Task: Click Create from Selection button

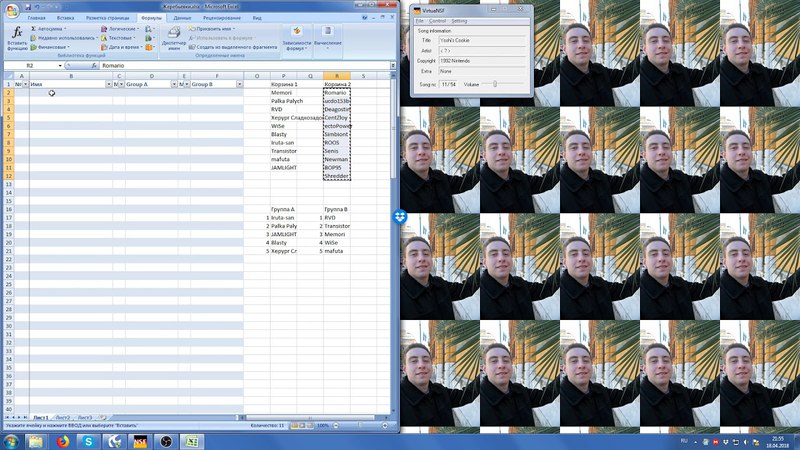Action: coord(233,47)
